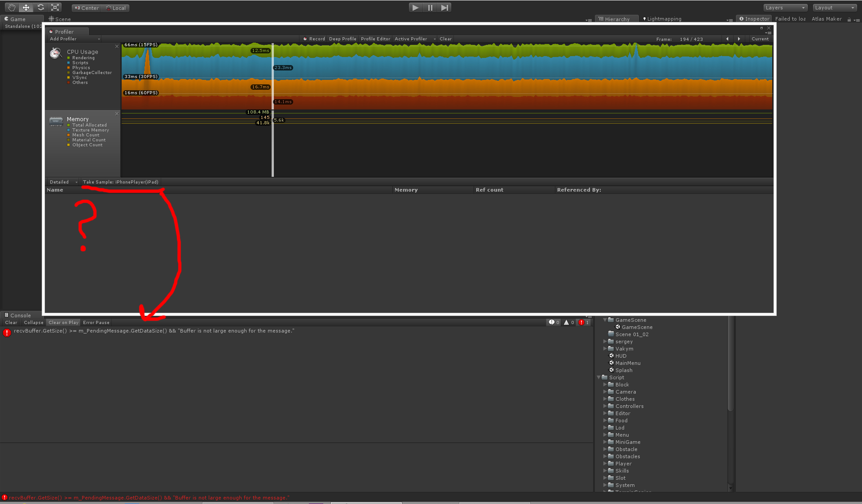Select the MainMenu scene asset
Viewport: 862px width, 504px height.
[x=625, y=363]
